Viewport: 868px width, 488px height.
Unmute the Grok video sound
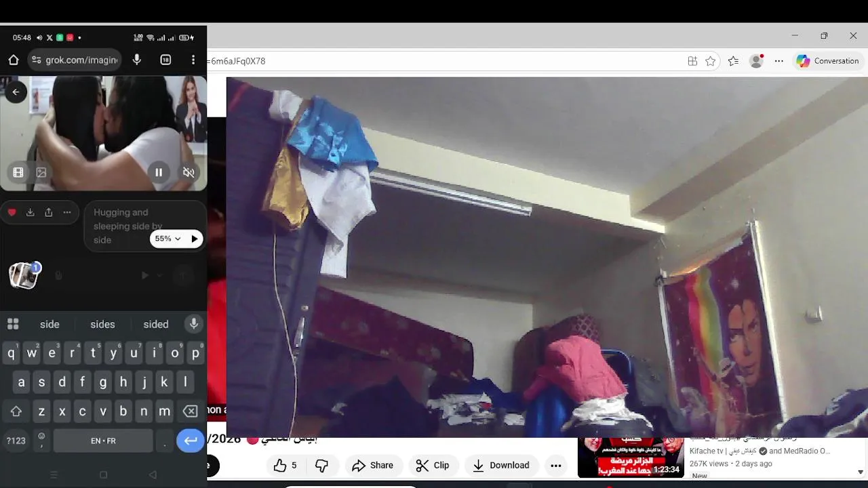[189, 172]
